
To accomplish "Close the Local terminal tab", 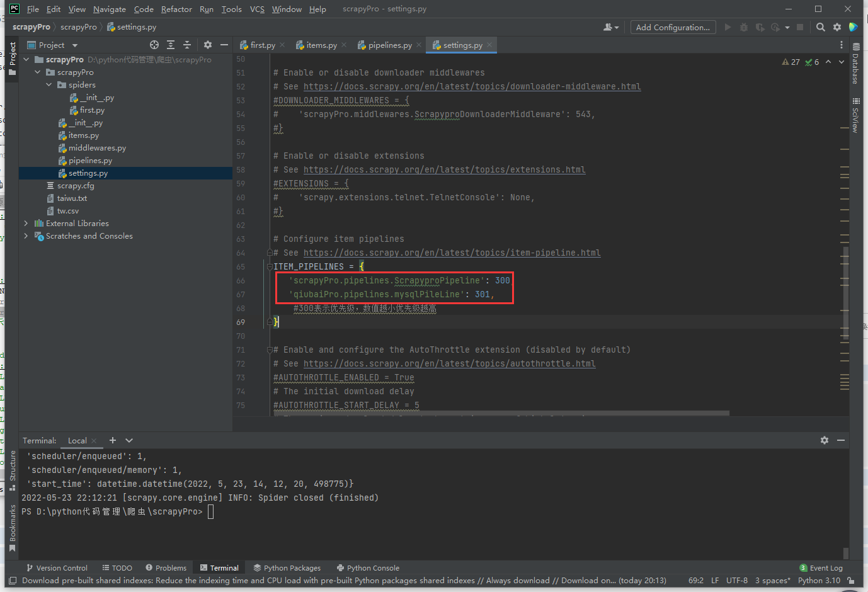I will [x=94, y=441].
